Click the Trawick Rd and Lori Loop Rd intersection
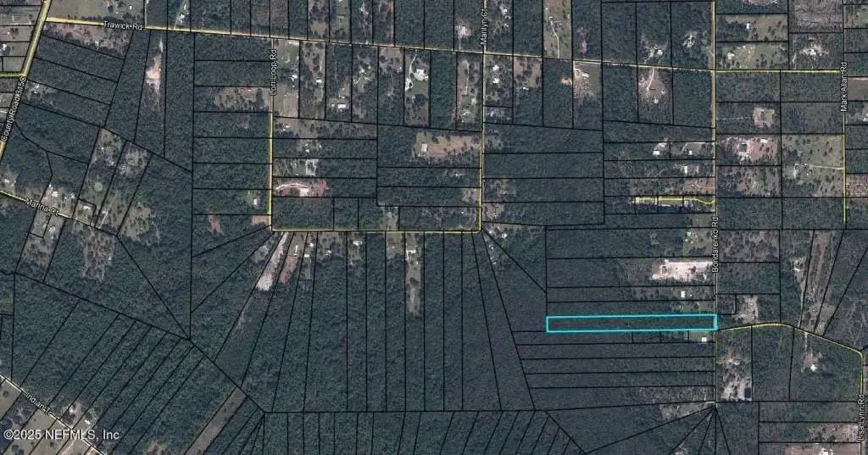The image size is (868, 455). click(x=273, y=36)
